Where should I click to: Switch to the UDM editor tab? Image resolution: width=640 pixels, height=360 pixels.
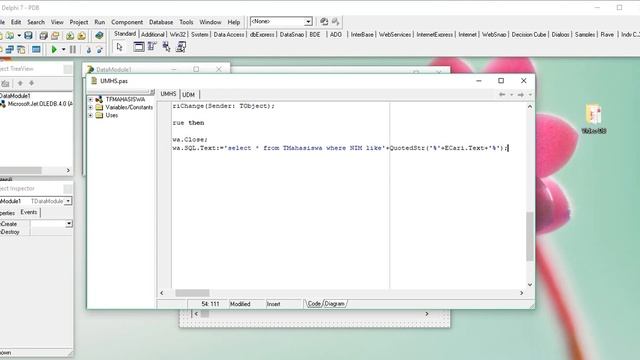point(188,94)
